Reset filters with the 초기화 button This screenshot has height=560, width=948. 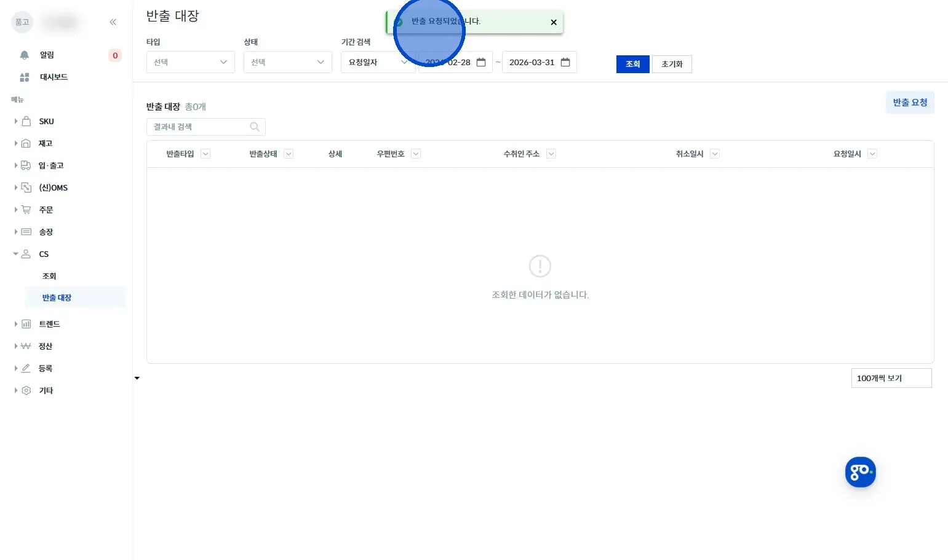(672, 64)
